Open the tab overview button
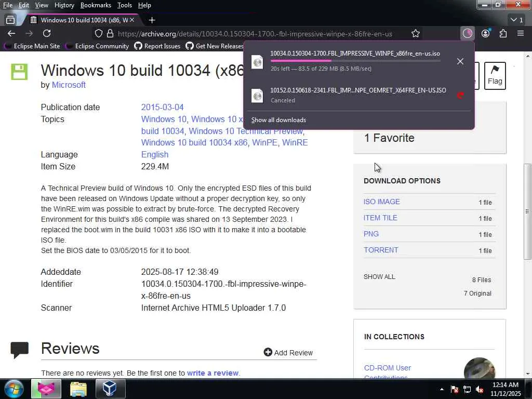 point(10,20)
